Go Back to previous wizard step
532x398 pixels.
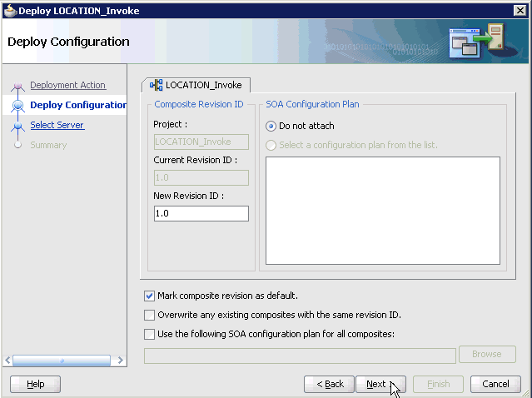[329, 384]
